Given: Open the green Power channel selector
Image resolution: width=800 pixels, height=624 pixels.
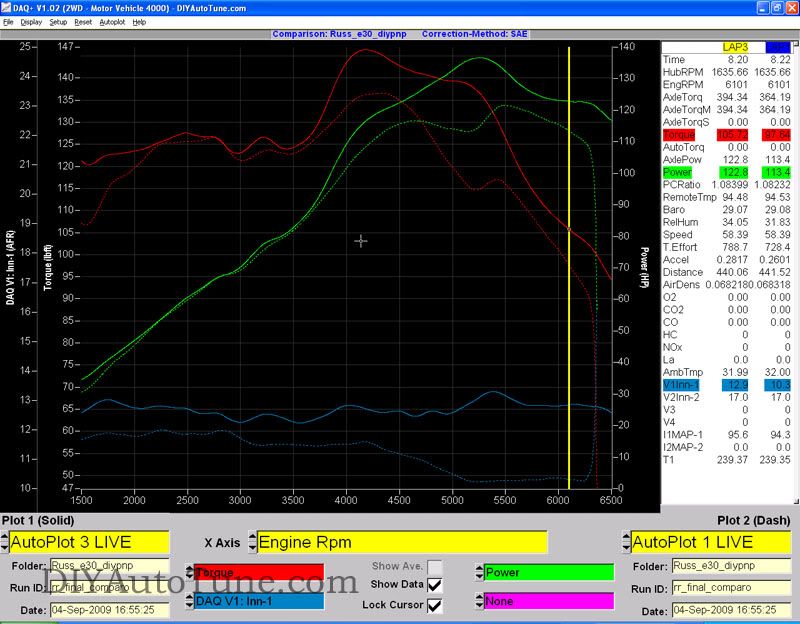Looking at the screenshot, I should 547,573.
